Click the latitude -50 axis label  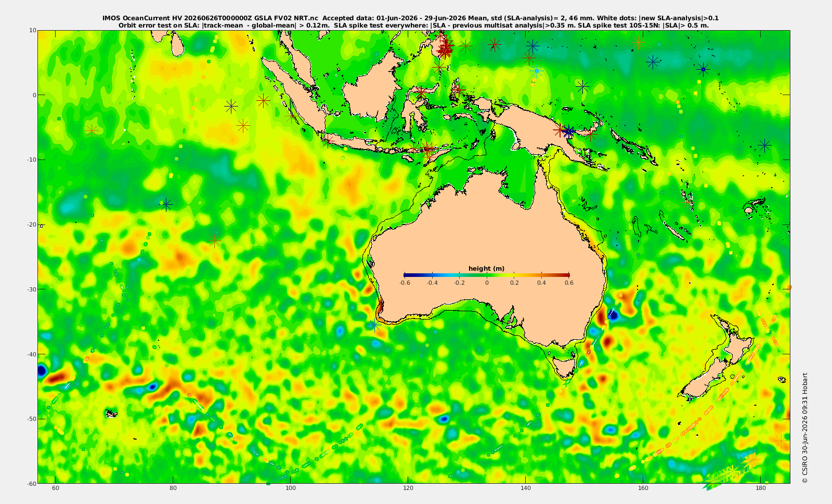tap(31, 419)
